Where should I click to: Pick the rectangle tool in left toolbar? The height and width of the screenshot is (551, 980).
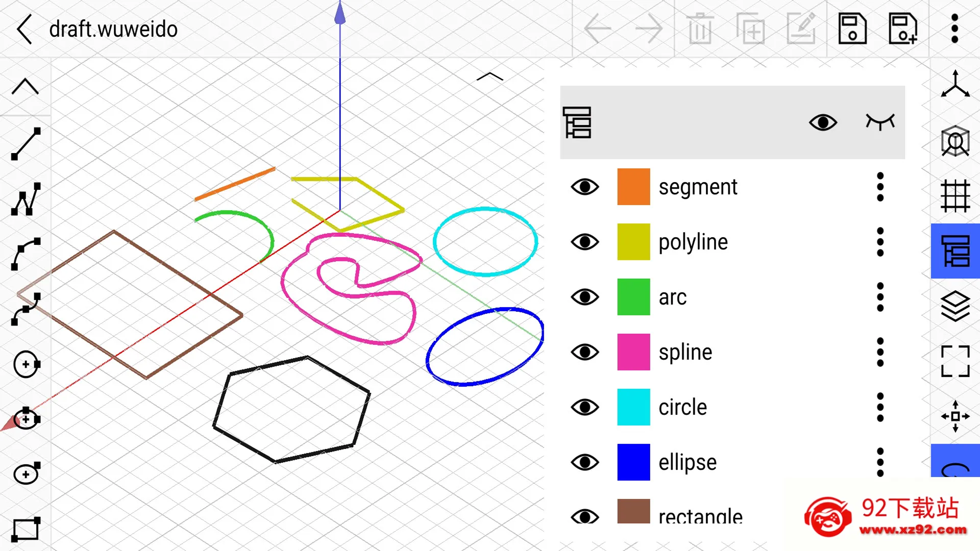point(26,529)
